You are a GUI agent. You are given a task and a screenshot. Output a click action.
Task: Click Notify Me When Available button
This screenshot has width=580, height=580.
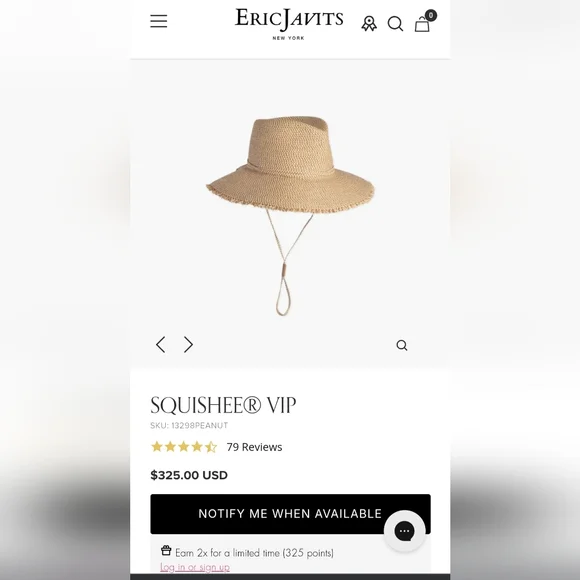pyautogui.click(x=290, y=514)
